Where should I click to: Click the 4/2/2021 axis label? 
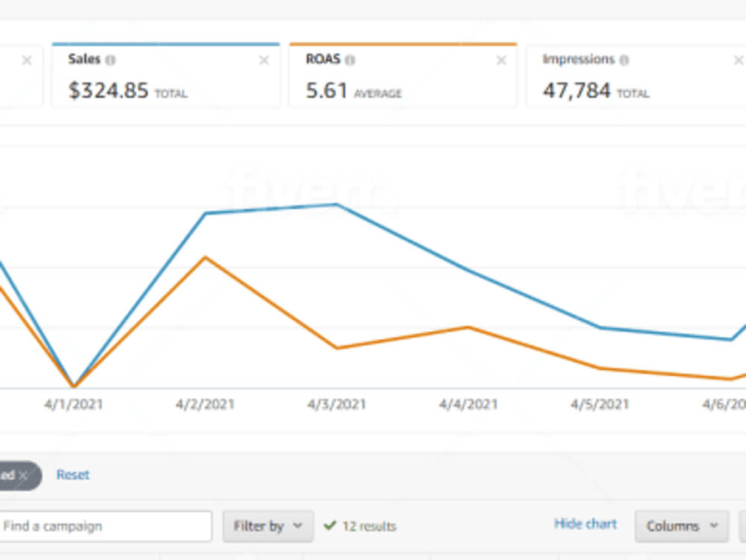coord(205,405)
